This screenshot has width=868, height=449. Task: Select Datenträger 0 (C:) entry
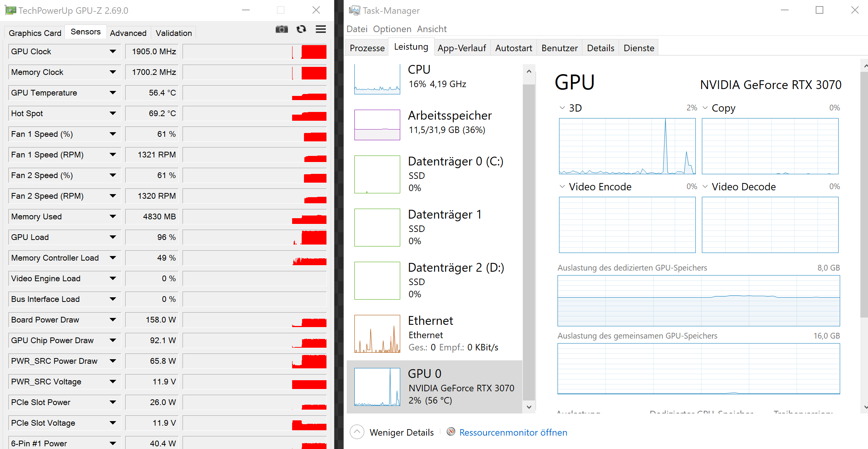click(434, 174)
